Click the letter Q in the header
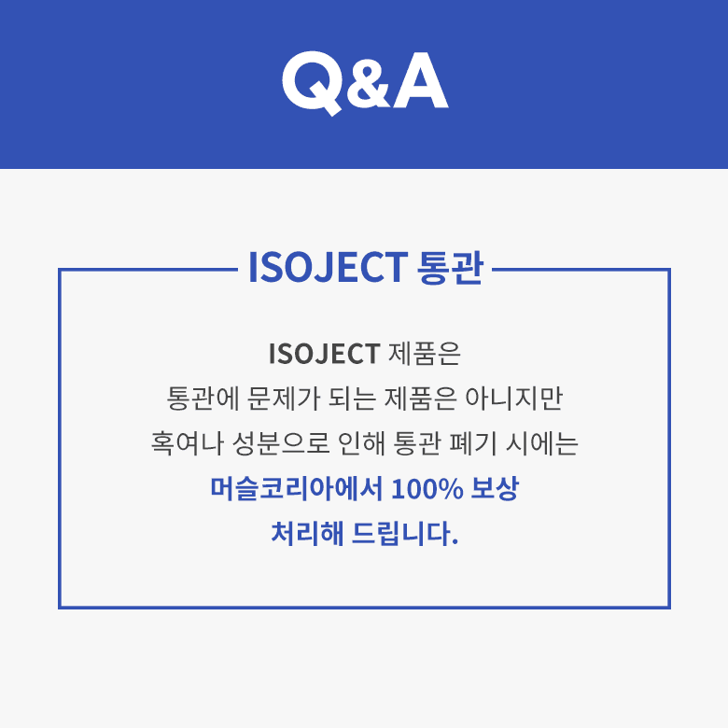 pyautogui.click(x=314, y=84)
